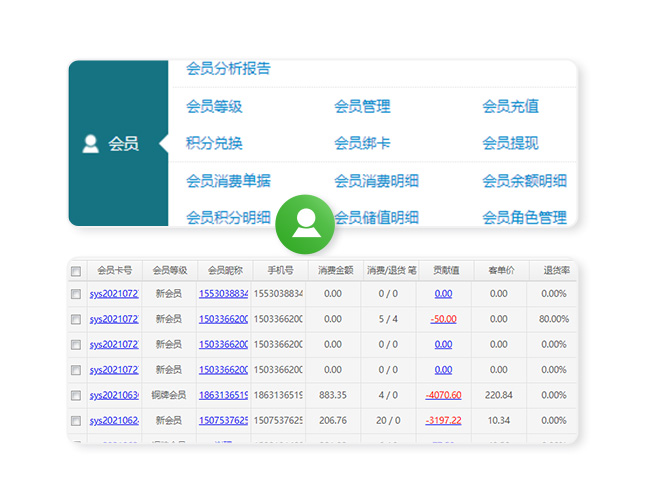Screen dimensions: 650x488
Task: Navigate to 会员绑卡
Action: tap(362, 144)
